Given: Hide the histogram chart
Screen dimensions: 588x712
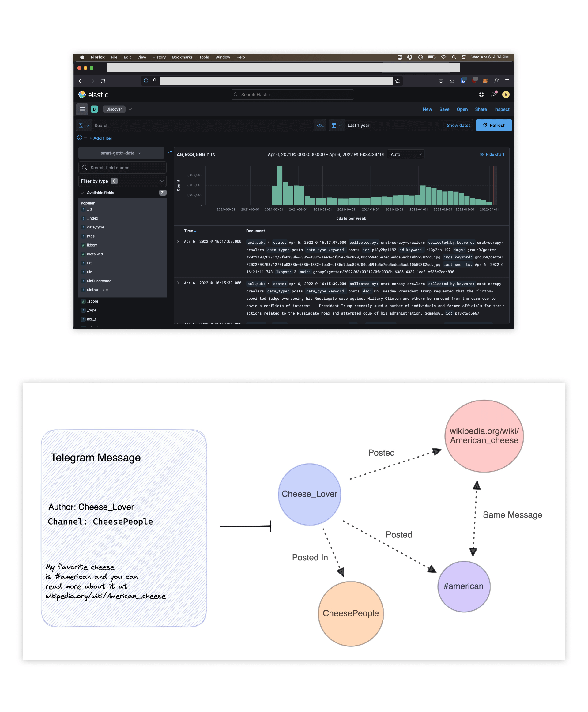Looking at the screenshot, I should point(492,154).
